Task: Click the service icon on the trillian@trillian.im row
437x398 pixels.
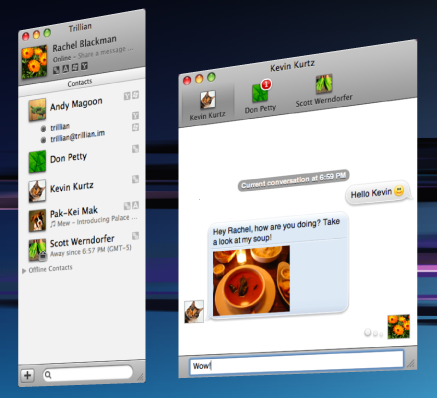Action: (x=135, y=127)
